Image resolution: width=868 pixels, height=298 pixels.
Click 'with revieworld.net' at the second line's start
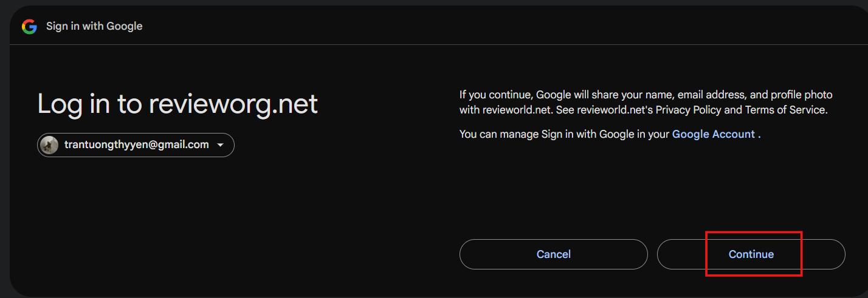506,110
